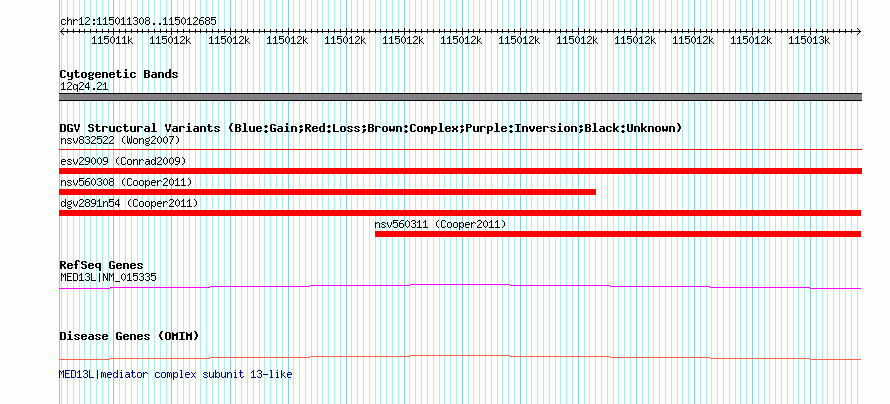Click the chr12:115011308..115012685 coordinate label
The height and width of the screenshot is (404, 890).
(x=138, y=22)
